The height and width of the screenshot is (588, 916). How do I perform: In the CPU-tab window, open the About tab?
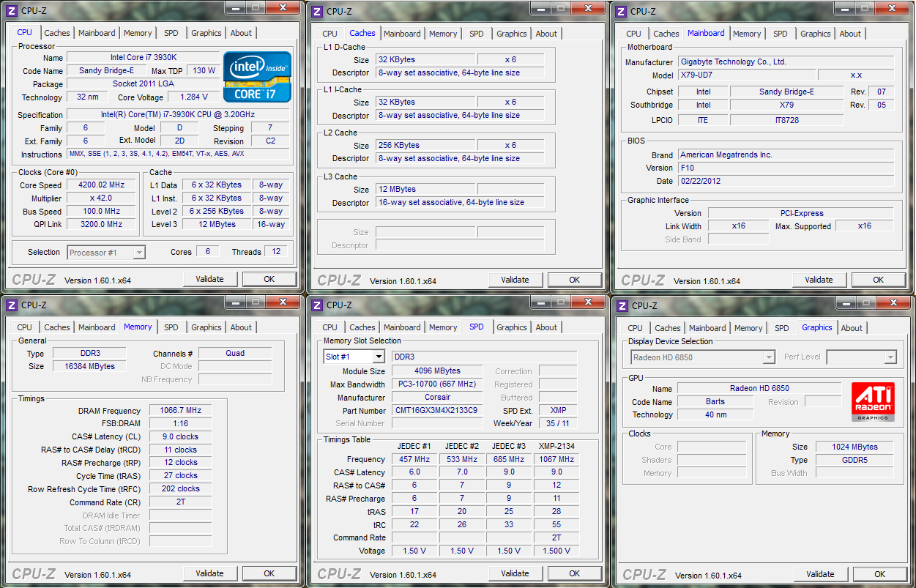pos(241,33)
